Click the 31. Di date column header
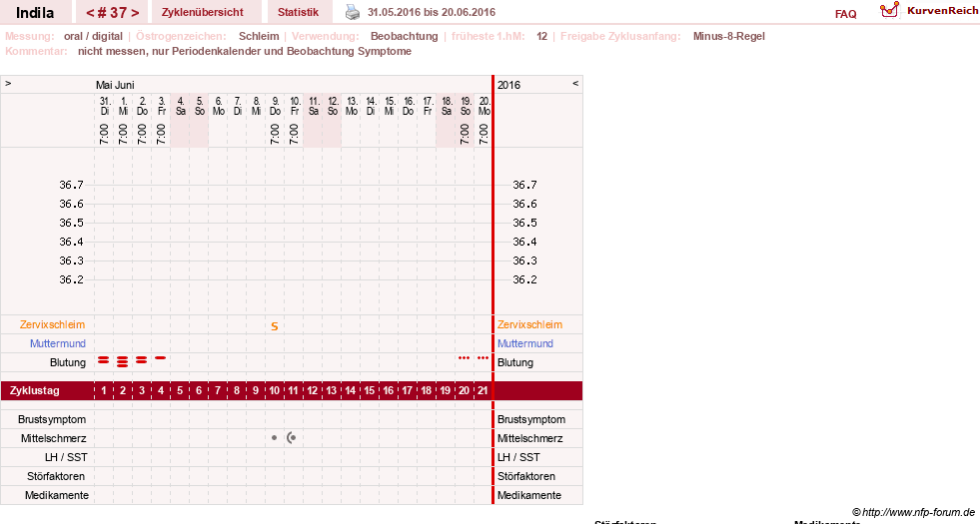 (x=104, y=106)
